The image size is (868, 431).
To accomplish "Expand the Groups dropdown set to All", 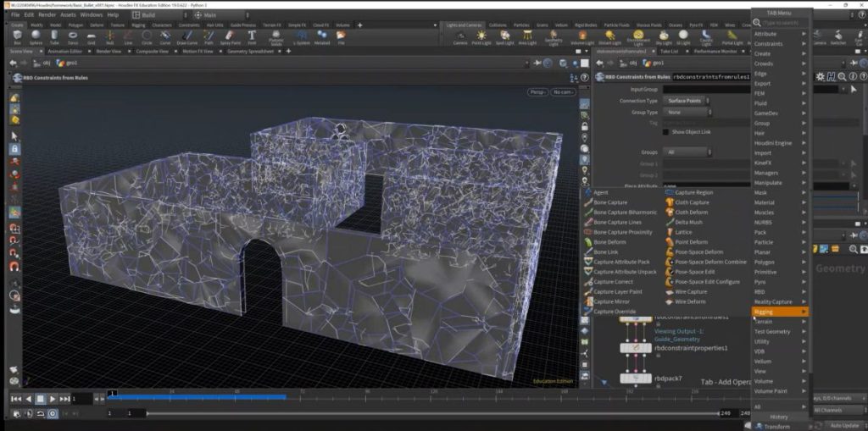I will pyautogui.click(x=687, y=152).
